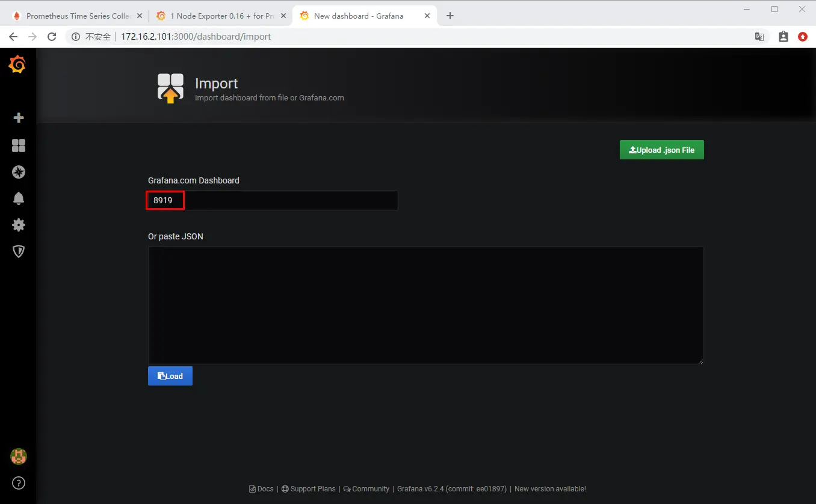Go back with browser back arrow
The width and height of the screenshot is (816, 504).
point(13,37)
